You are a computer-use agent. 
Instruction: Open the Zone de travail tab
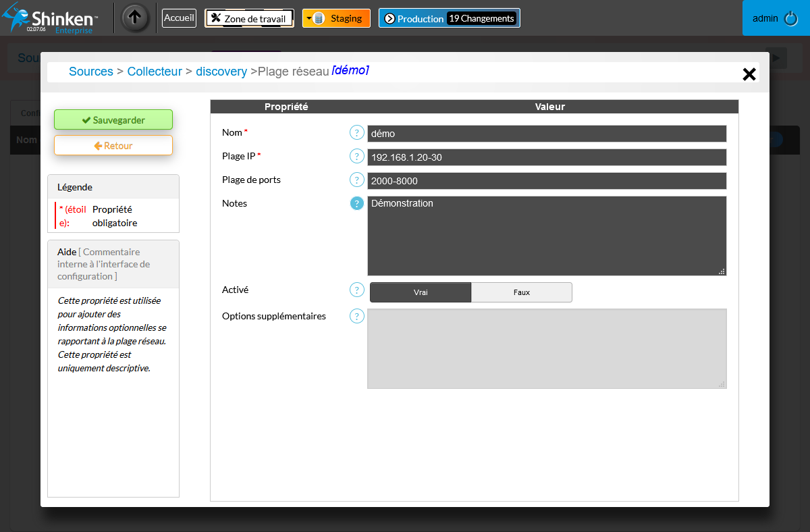(249, 18)
